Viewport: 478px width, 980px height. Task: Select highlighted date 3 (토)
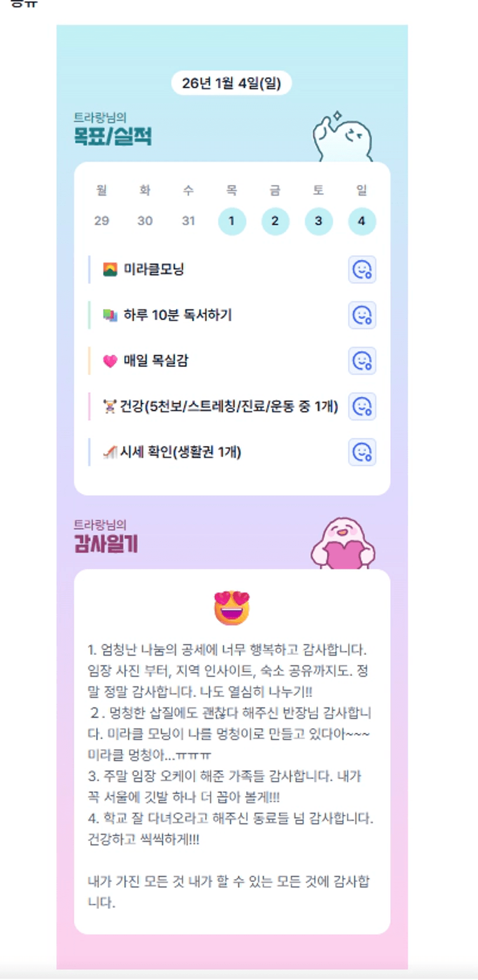click(318, 221)
